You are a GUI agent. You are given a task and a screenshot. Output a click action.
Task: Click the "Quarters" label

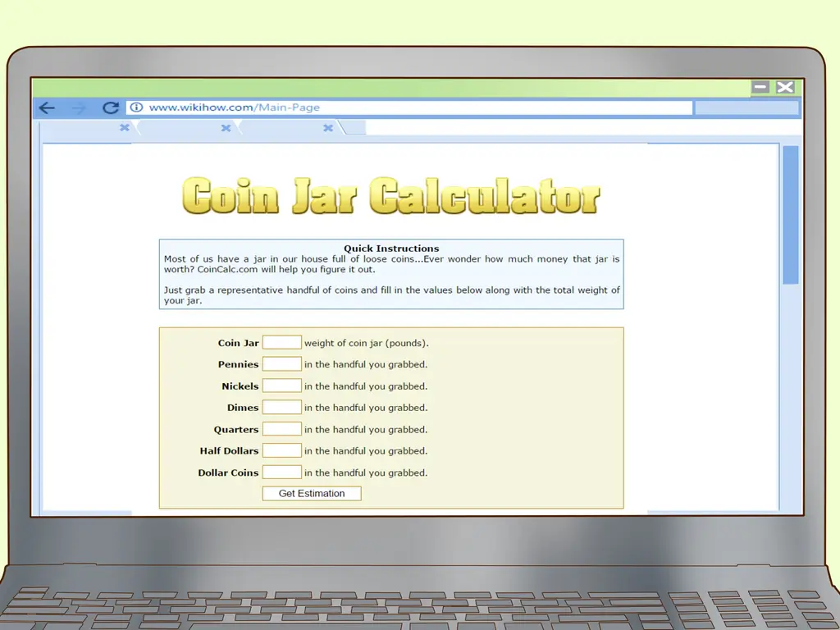pyautogui.click(x=236, y=430)
